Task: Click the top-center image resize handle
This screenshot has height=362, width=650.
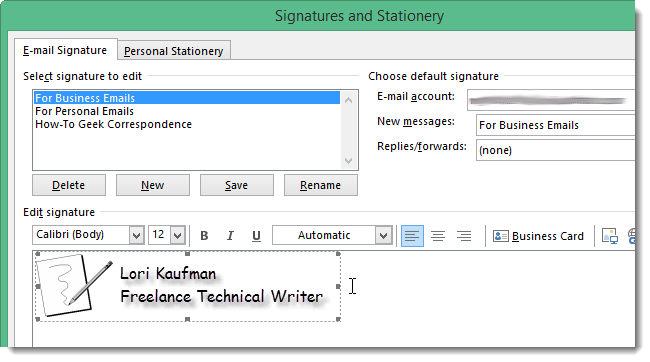Action: [187, 253]
